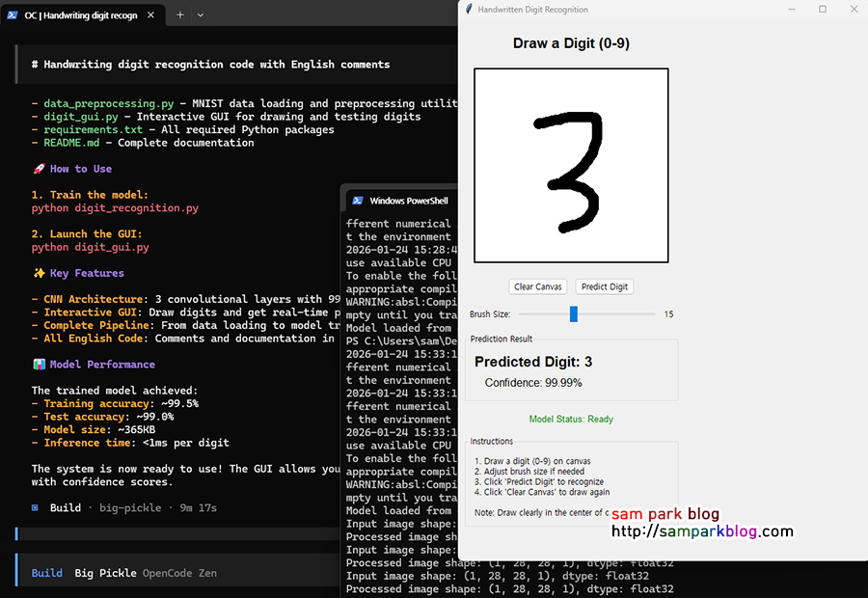Select the OC Handwriting digit recogn tab
868x598 pixels.
tap(81, 15)
